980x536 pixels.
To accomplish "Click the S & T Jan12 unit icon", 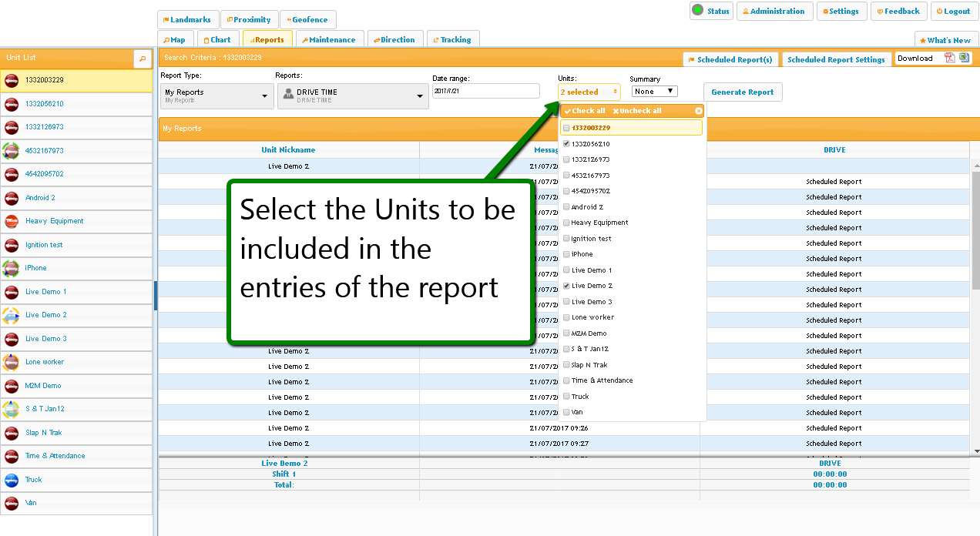I will [x=12, y=409].
